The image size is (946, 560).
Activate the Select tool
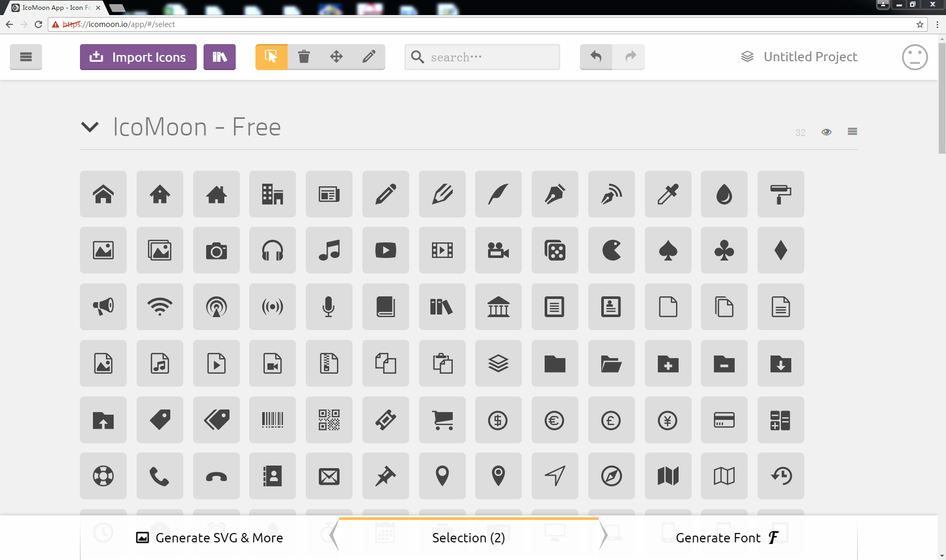272,57
